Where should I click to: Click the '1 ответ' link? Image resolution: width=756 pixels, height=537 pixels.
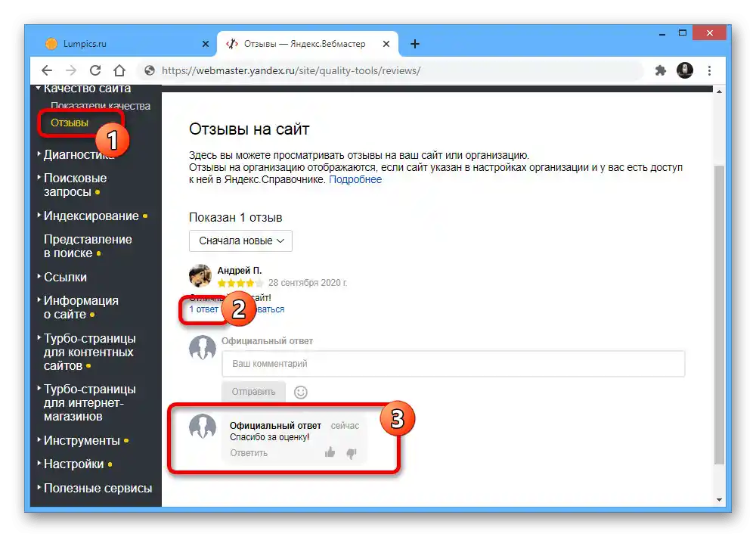click(x=203, y=309)
